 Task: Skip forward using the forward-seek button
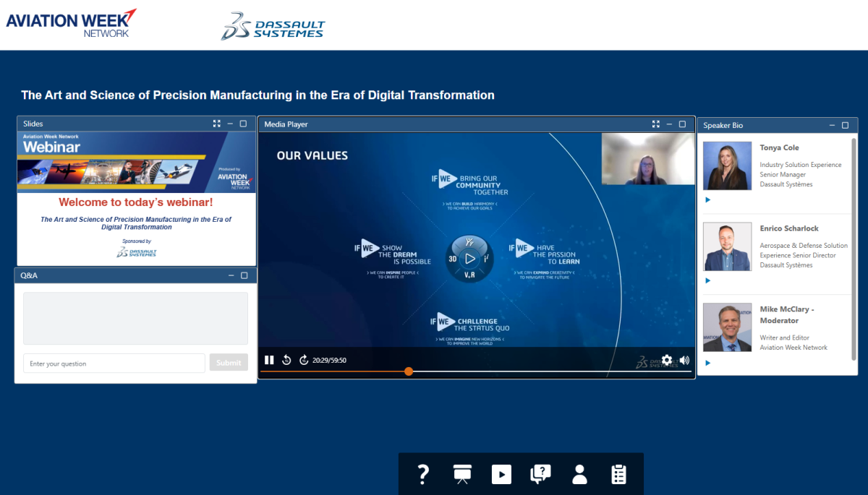pos(304,360)
